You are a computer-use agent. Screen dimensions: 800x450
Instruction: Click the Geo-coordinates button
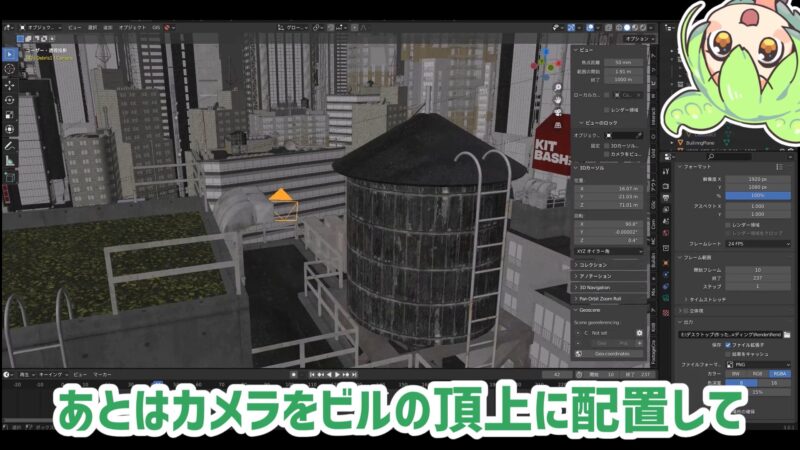611,353
